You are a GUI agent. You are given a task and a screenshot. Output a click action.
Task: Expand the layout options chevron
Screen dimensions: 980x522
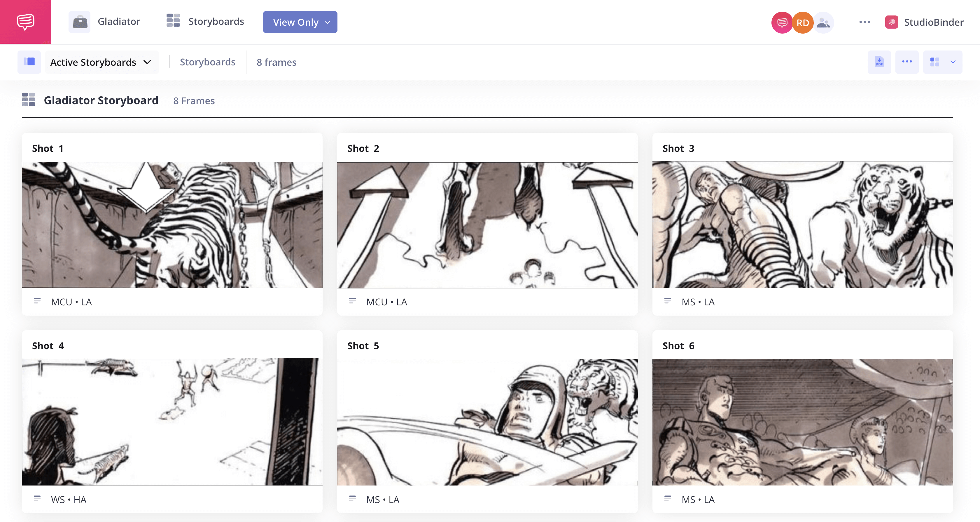point(953,62)
